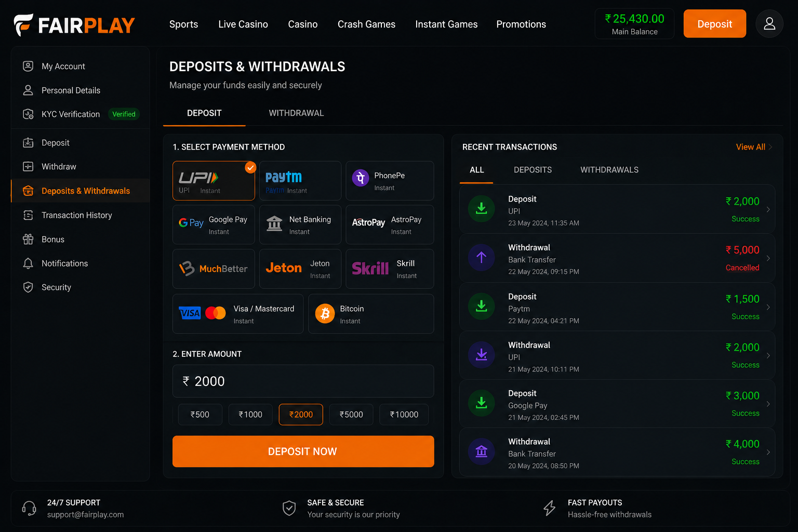Go to Promotions page
Viewport: 798px width, 532px height.
tap(521, 24)
